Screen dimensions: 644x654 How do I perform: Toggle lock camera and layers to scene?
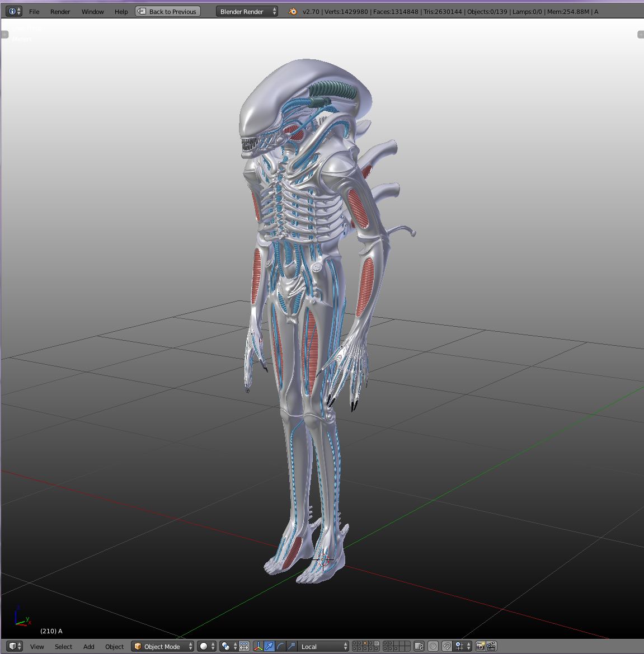(x=419, y=646)
